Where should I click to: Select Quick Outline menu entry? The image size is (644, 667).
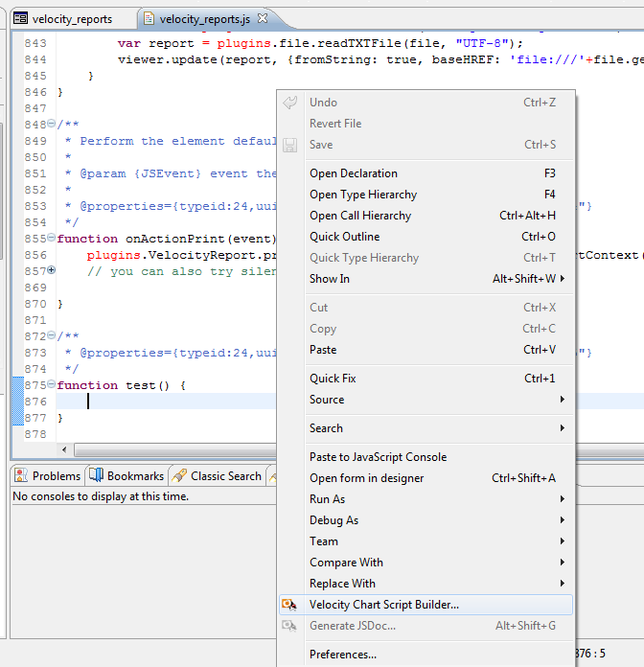click(x=425, y=237)
